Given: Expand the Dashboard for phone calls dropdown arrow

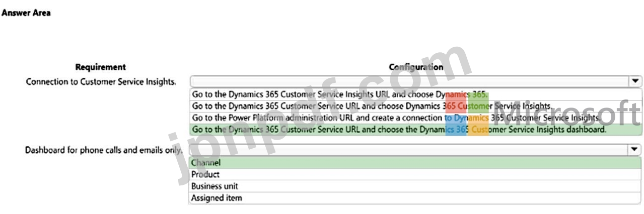Looking at the screenshot, I should click(634, 150).
